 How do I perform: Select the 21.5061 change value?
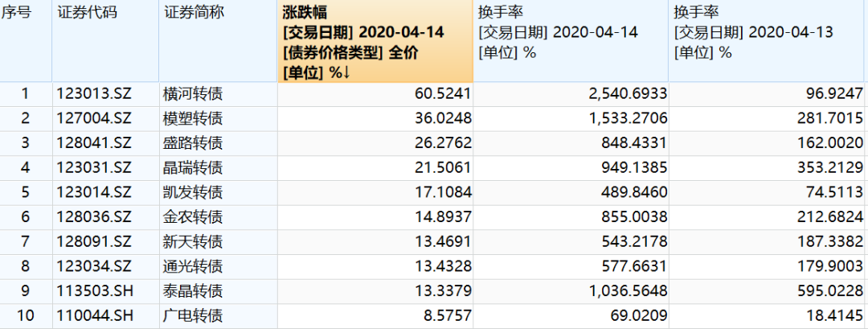coord(443,168)
